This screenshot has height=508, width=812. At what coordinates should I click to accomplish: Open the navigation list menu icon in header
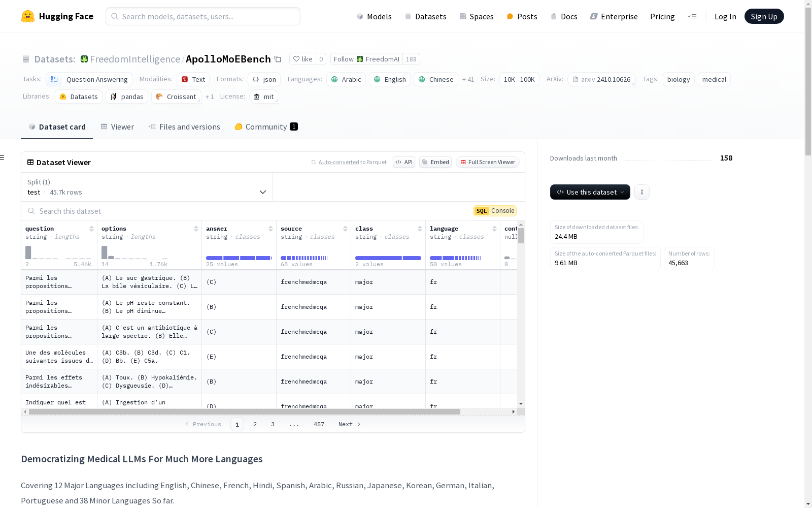point(692,16)
